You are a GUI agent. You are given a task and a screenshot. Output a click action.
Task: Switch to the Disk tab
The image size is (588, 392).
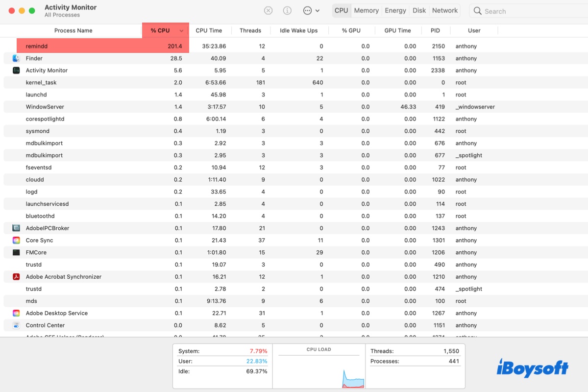pyautogui.click(x=419, y=10)
